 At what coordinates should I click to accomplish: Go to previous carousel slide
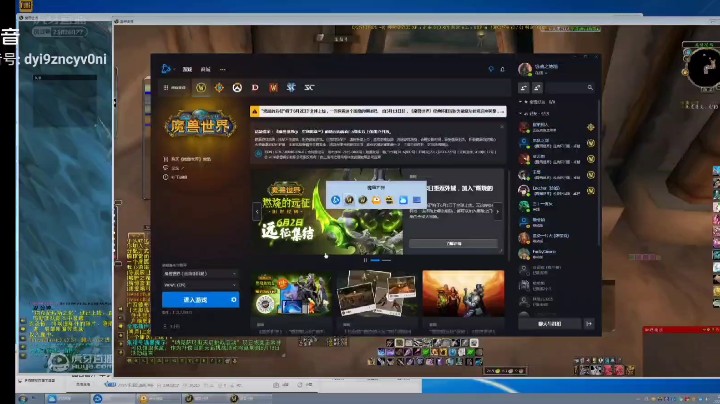pos(257,212)
